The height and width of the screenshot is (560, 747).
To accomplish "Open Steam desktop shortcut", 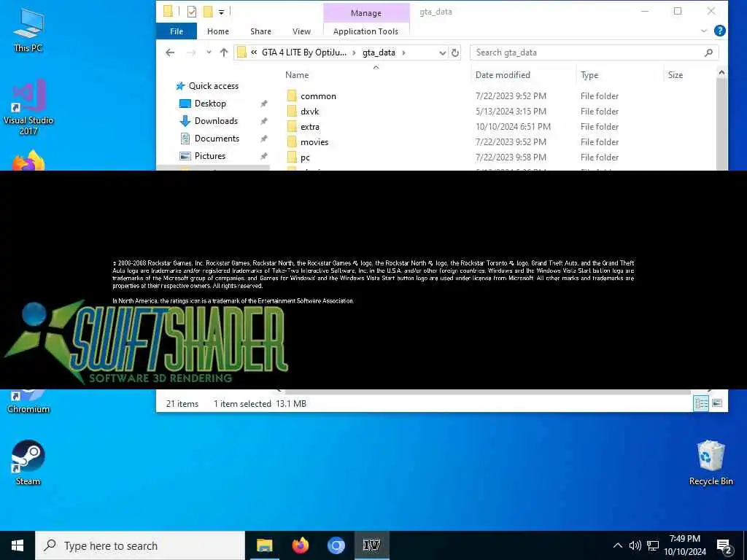I will 28,462.
